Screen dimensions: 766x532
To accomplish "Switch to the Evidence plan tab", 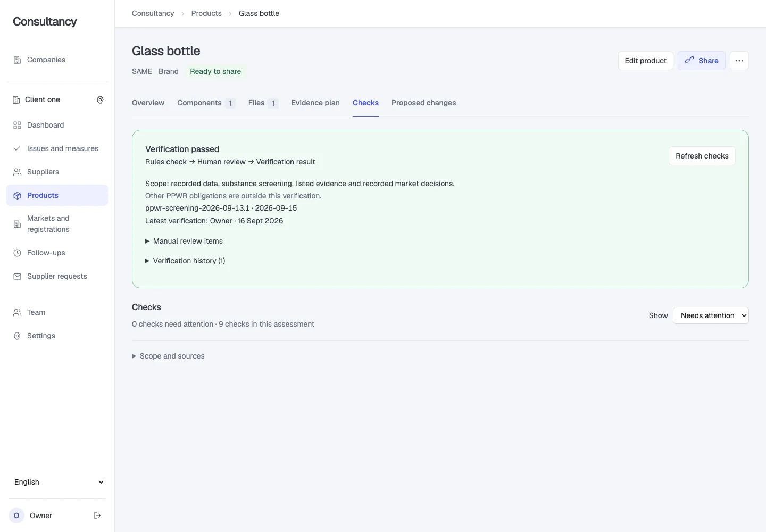I will [315, 103].
